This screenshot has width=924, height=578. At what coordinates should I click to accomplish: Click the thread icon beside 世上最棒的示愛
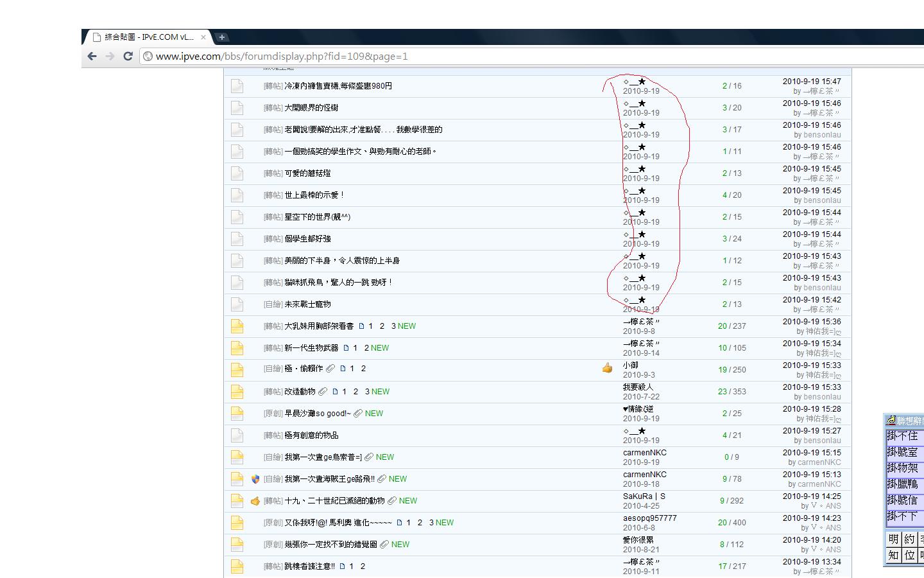237,195
